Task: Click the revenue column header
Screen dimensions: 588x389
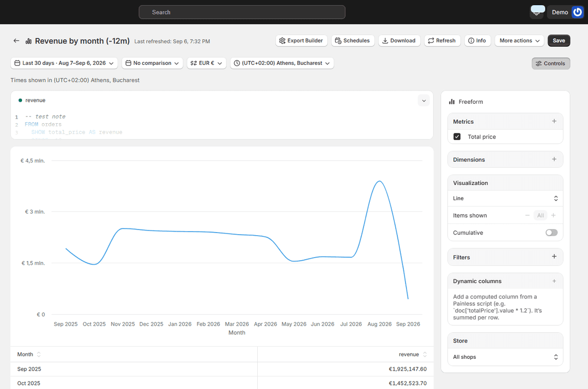Action: point(345,354)
